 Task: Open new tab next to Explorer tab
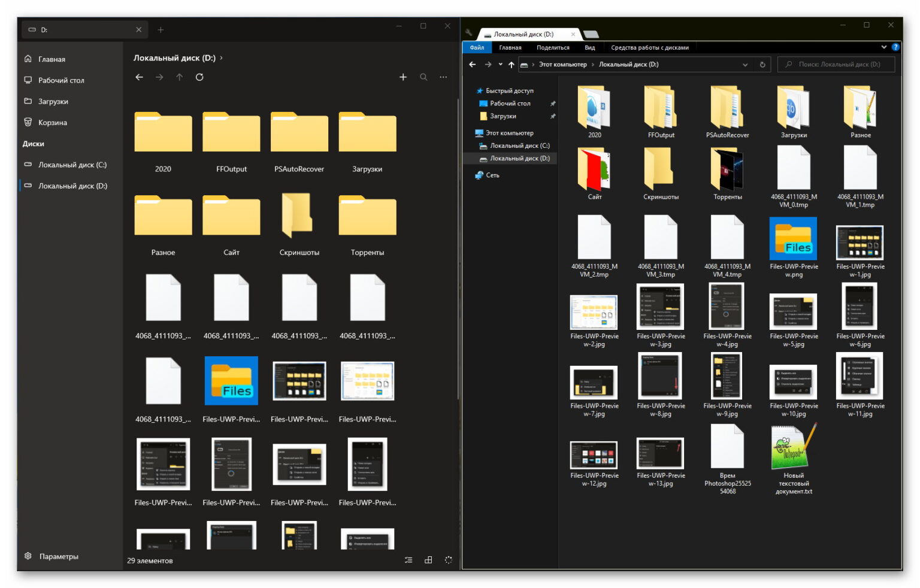pos(591,35)
